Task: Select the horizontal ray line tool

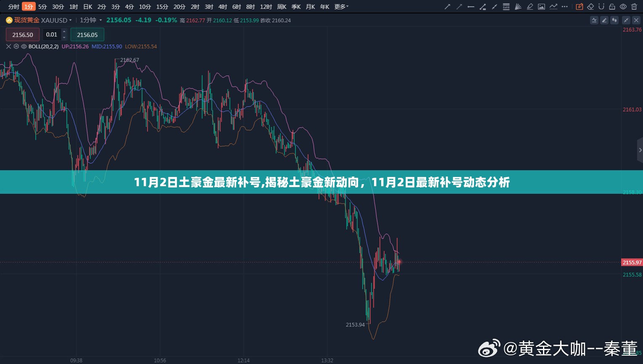Action: (471, 7)
